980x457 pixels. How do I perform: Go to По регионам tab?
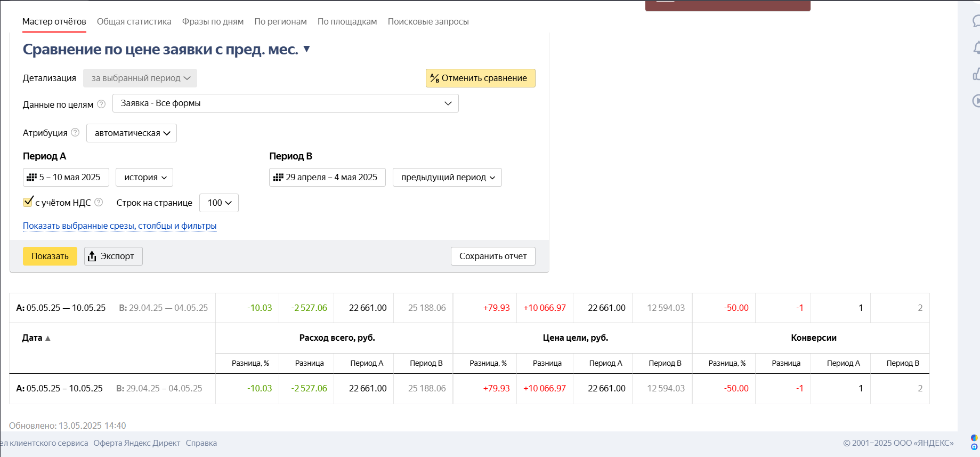(x=280, y=21)
